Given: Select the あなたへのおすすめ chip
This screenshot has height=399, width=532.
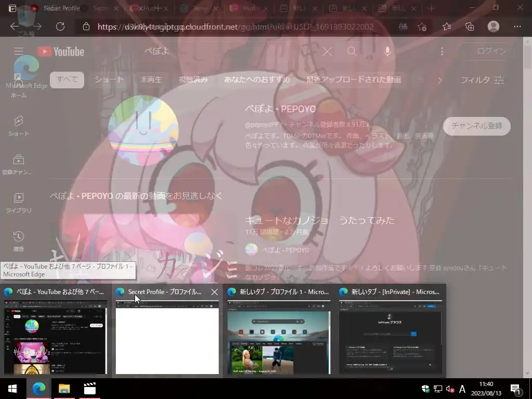Looking at the screenshot, I should pyautogui.click(x=257, y=79).
